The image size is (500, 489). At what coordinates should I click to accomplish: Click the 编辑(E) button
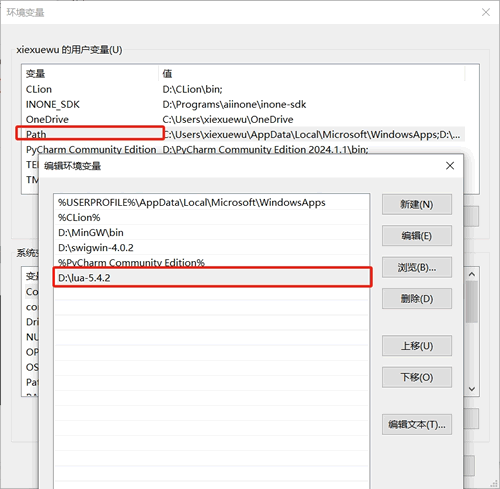click(x=417, y=236)
